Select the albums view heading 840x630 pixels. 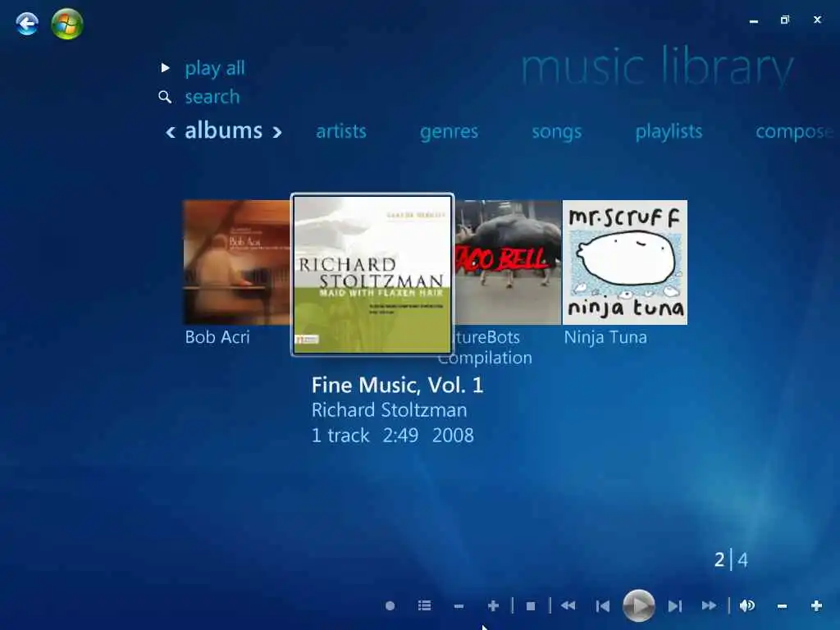(x=223, y=130)
